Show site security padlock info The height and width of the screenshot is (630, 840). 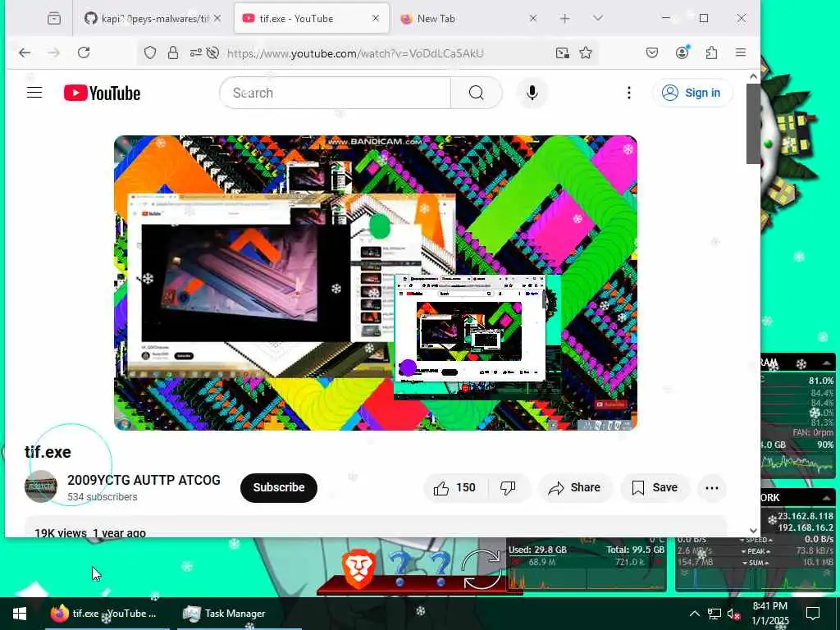click(172, 52)
